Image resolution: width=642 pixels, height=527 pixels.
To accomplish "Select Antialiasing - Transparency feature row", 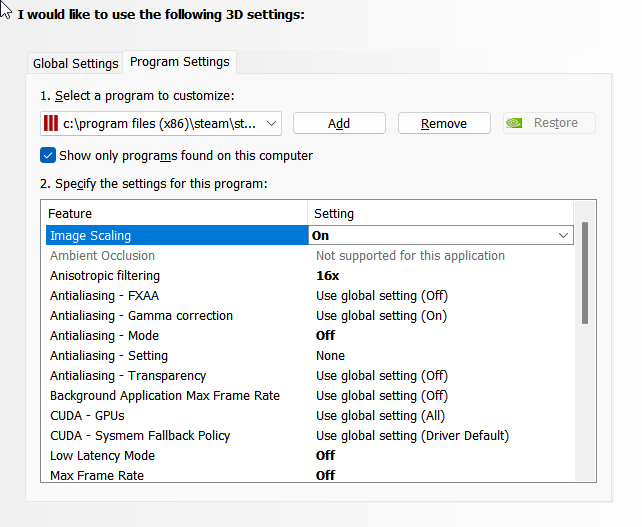I will (x=128, y=375).
